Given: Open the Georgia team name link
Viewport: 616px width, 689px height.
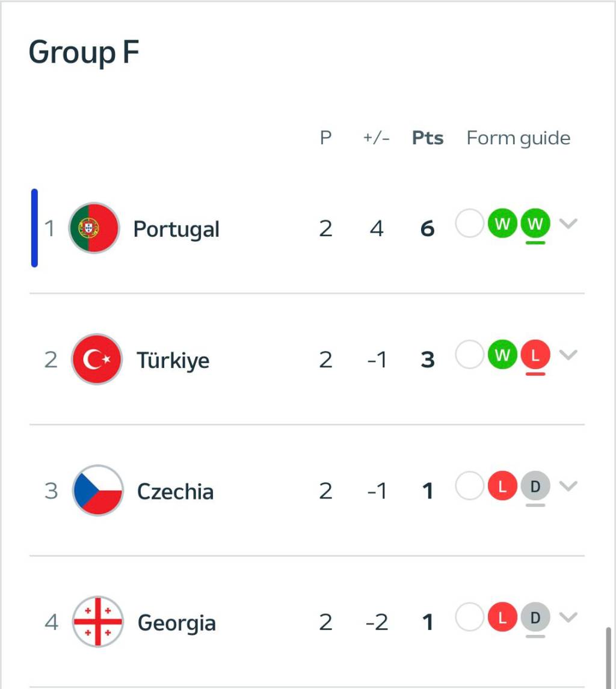Looking at the screenshot, I should pyautogui.click(x=176, y=622).
